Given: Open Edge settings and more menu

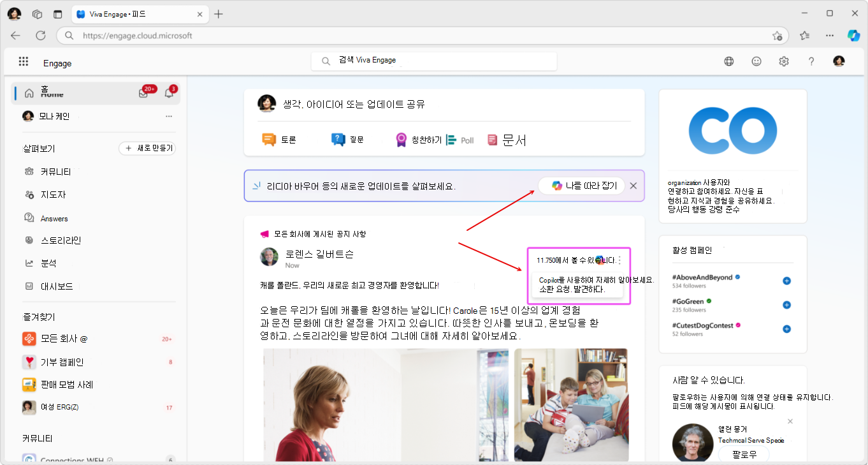Looking at the screenshot, I should [x=829, y=36].
